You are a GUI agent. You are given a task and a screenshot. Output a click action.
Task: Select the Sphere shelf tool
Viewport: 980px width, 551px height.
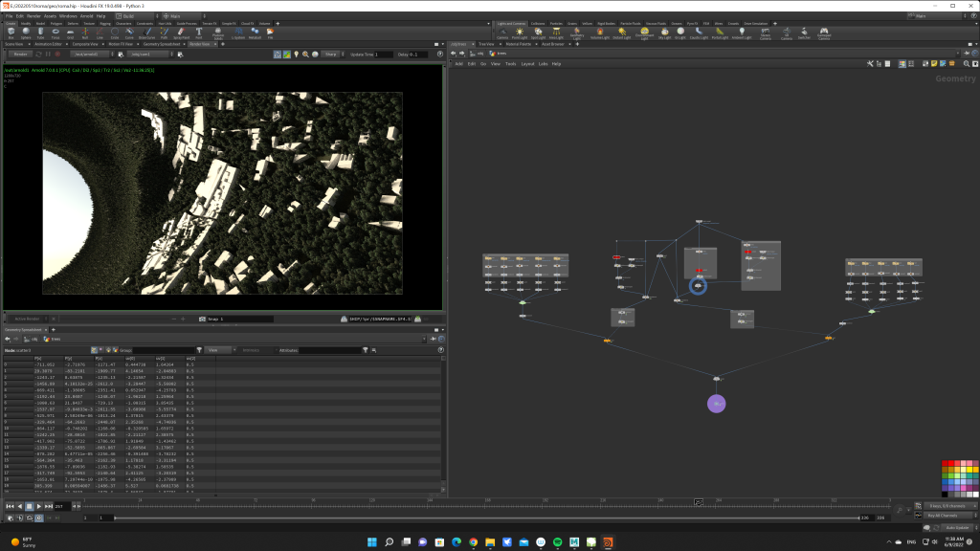coord(26,33)
